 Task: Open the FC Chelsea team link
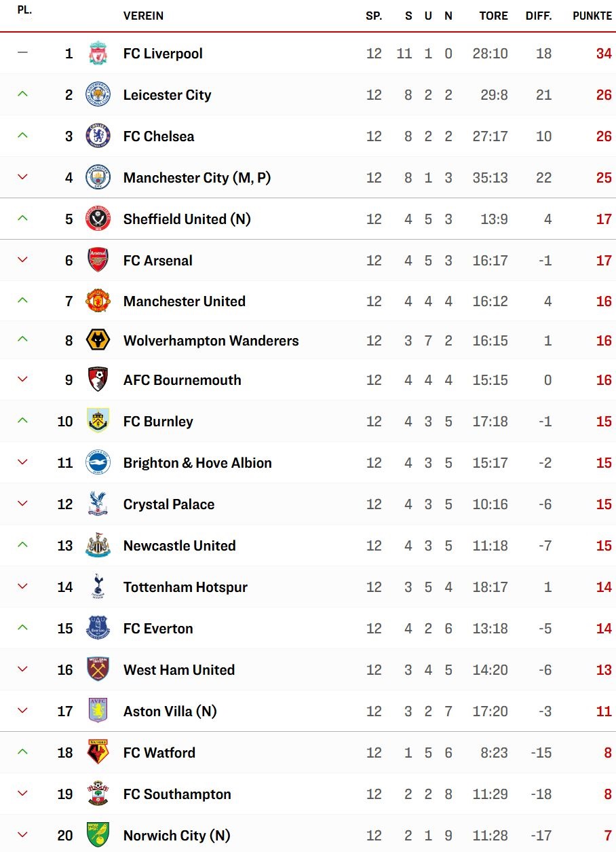click(x=159, y=136)
